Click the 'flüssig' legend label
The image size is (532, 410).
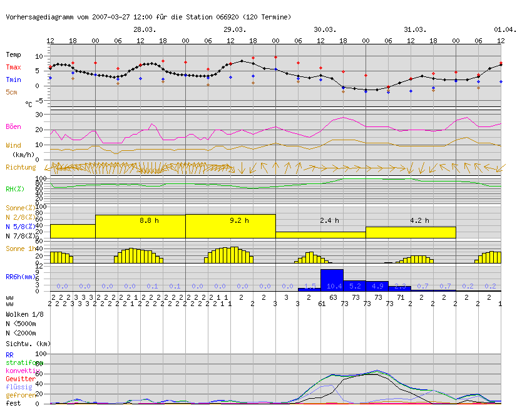[x=19, y=387]
